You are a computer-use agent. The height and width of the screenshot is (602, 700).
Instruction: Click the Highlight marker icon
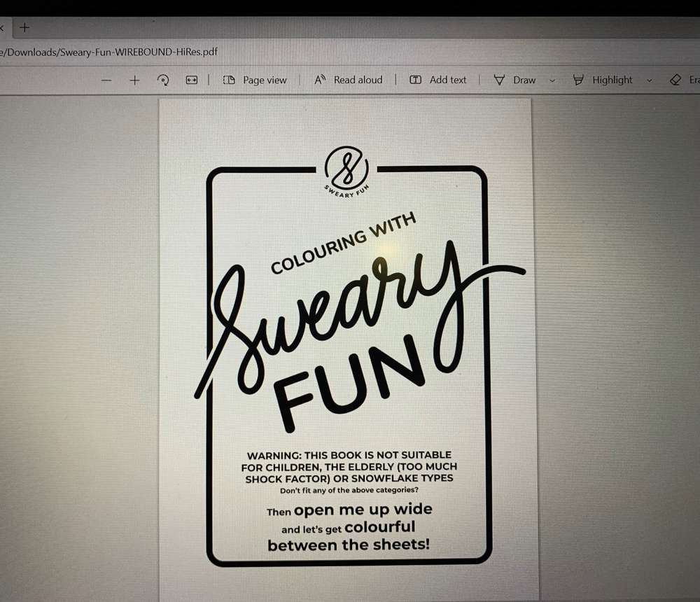pos(578,80)
